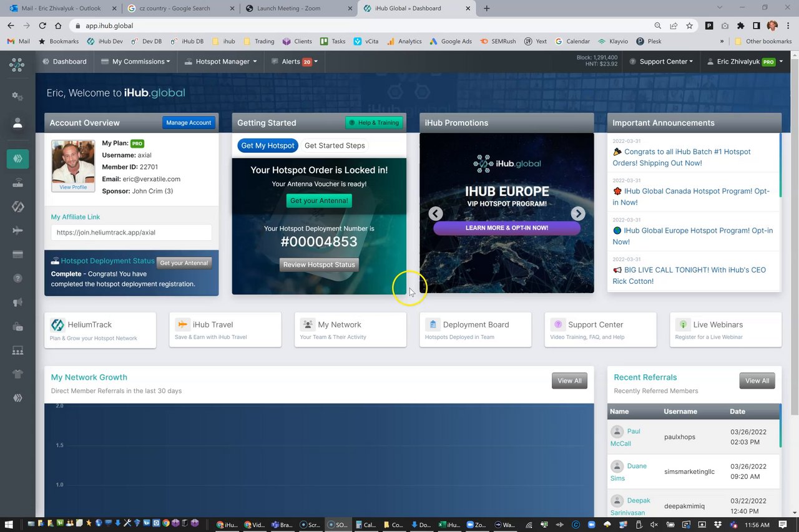Screen dimensions: 799x532
Task: Click the bottom iHub icon in sidebar
Action: 17,398
